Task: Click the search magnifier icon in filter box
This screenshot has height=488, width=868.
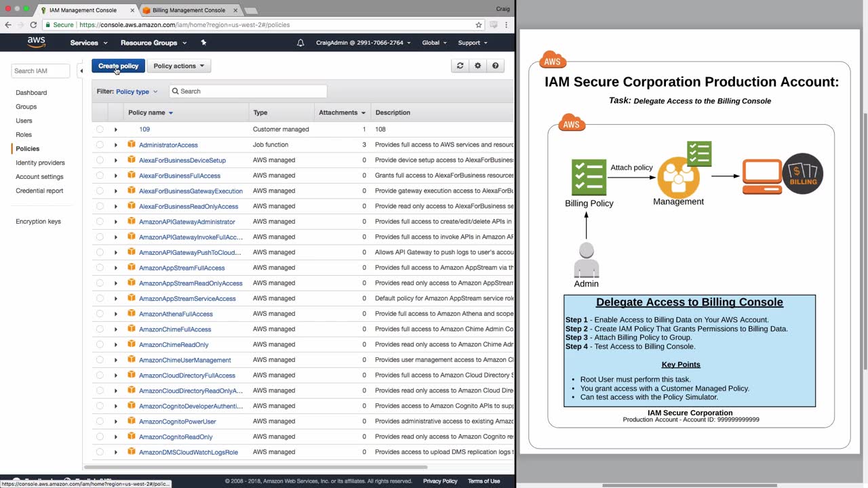Action: [175, 91]
